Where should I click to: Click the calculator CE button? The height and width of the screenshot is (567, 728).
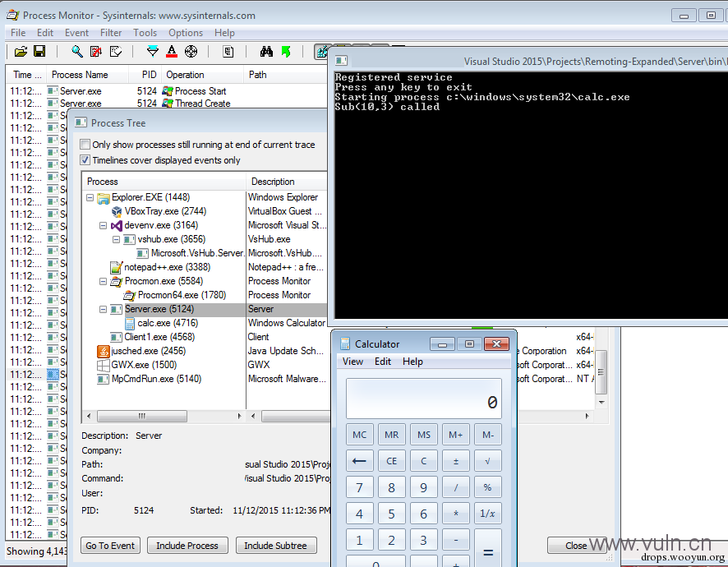pos(391,461)
